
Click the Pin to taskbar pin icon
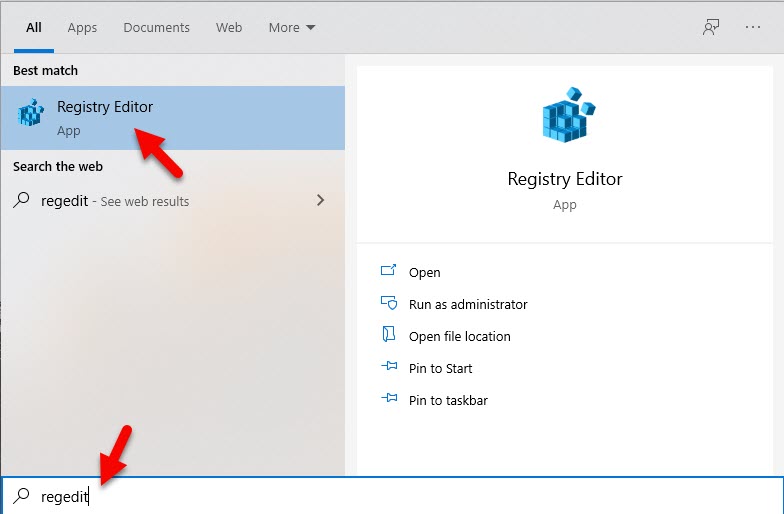[x=389, y=400]
